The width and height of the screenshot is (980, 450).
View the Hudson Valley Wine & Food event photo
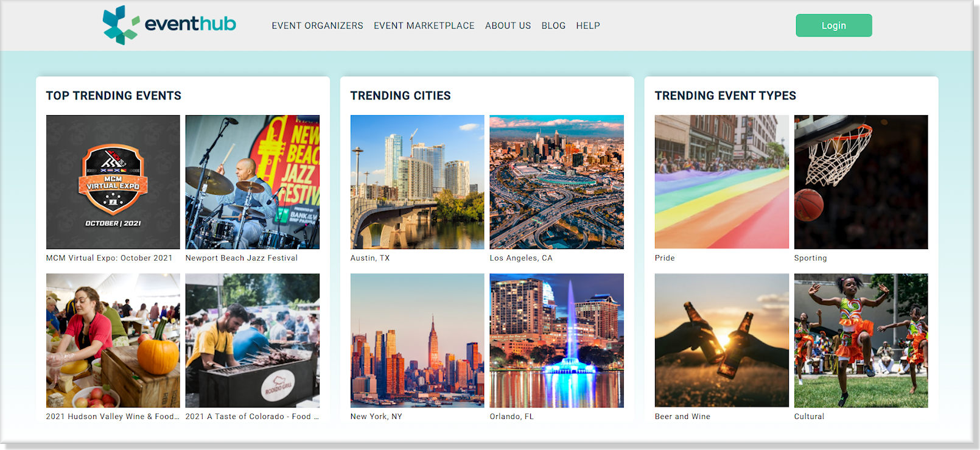pyautogui.click(x=113, y=340)
